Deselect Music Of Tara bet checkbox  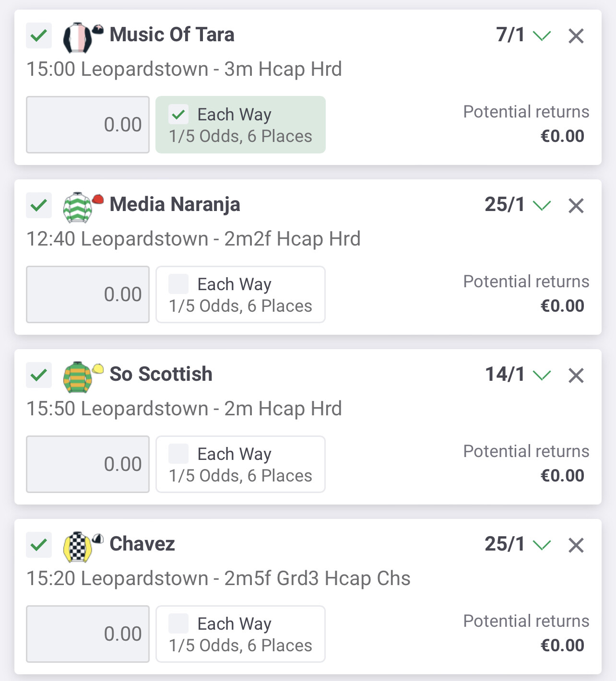[39, 35]
